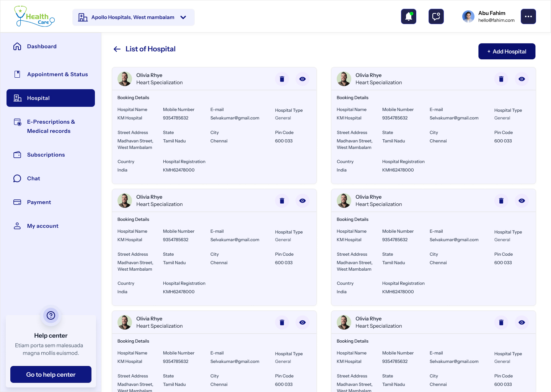Click Olivia Rhye's photo in top-left card
Screen dimensions: 551x392
[125, 79]
